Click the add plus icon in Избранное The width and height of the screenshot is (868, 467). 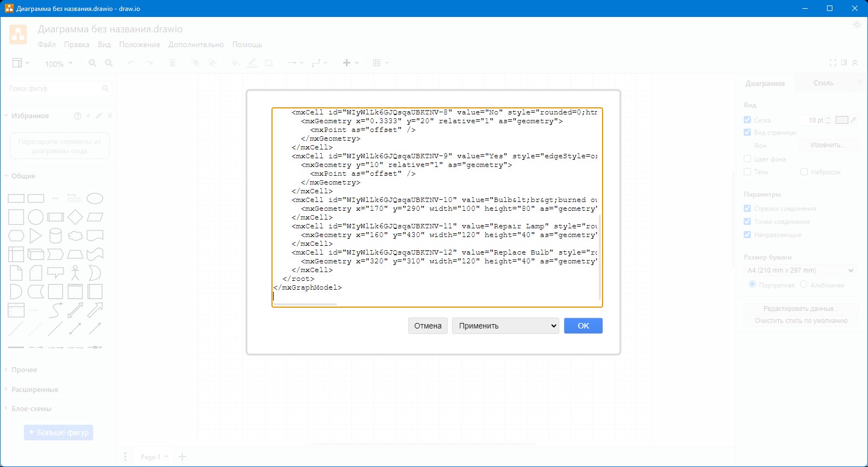click(88, 116)
